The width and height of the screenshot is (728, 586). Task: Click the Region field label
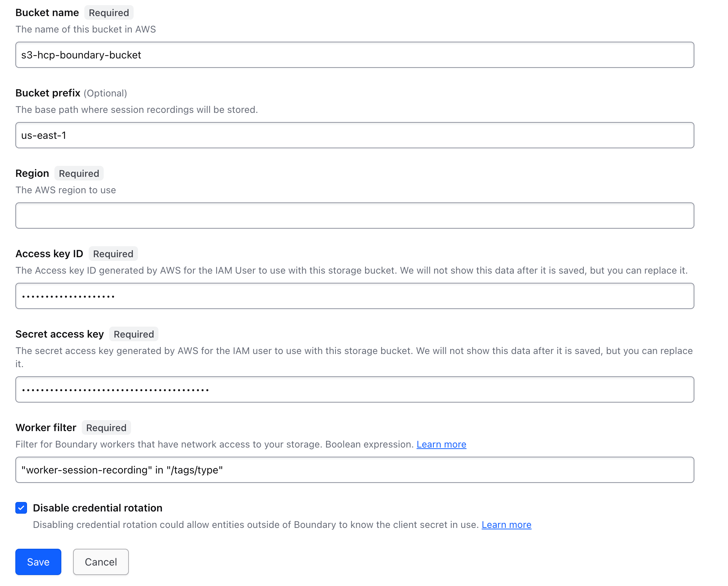(32, 174)
